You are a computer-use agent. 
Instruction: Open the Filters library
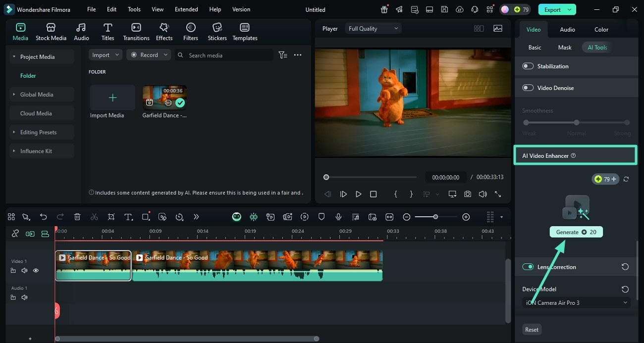pos(191,32)
